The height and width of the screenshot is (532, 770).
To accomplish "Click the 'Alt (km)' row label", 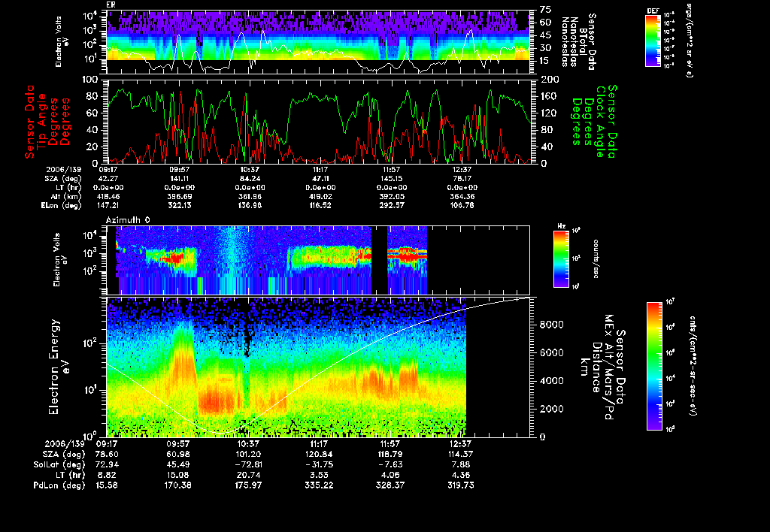I will click(x=66, y=197).
